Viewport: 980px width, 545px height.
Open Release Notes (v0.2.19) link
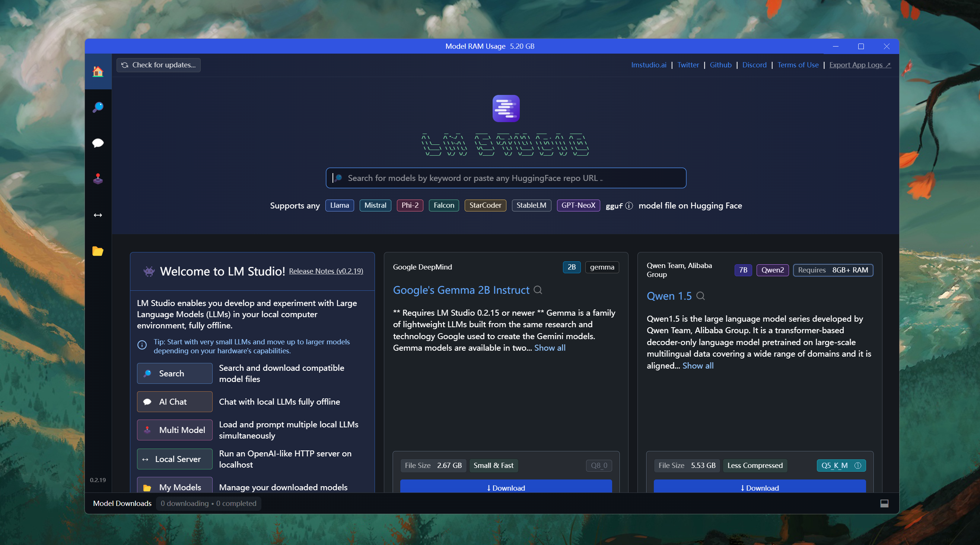click(x=326, y=271)
